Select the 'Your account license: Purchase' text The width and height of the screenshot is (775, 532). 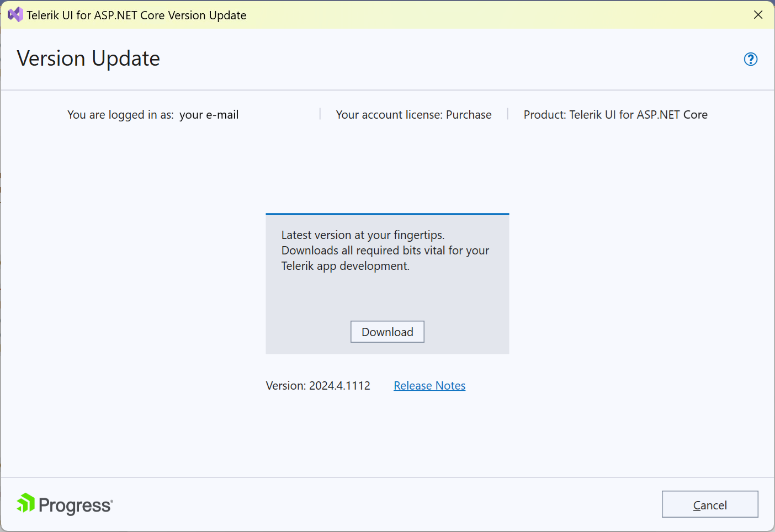point(413,114)
